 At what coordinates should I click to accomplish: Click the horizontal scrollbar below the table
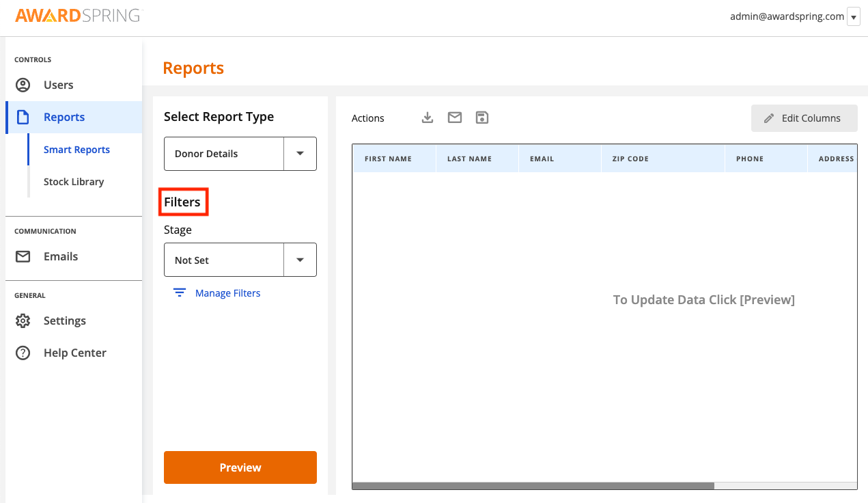[533, 485]
